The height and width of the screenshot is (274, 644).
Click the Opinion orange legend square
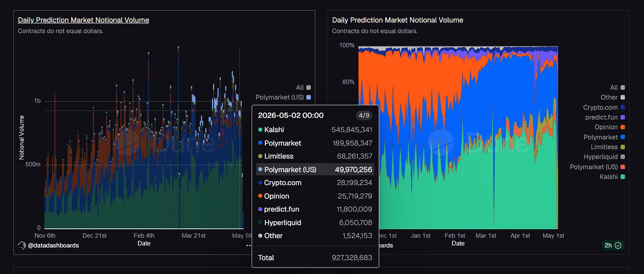[x=623, y=127]
